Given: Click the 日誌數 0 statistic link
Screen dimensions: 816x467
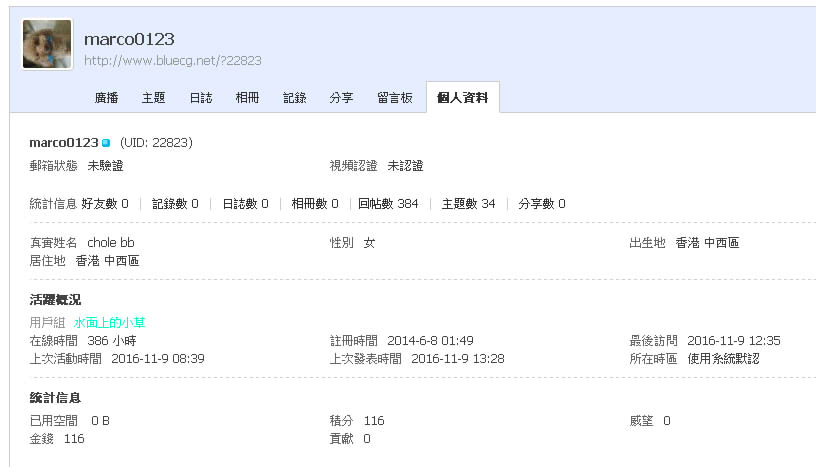Looking at the screenshot, I should click(246, 204).
